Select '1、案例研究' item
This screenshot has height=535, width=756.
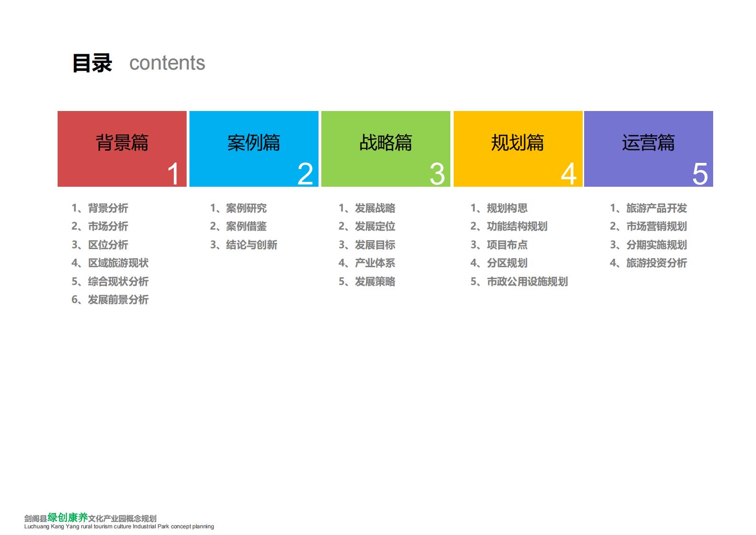(239, 208)
